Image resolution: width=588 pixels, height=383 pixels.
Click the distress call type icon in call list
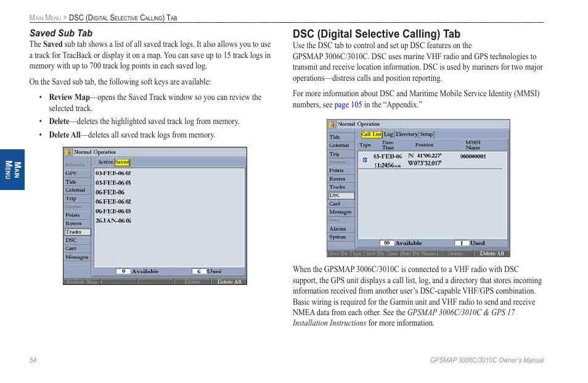364,160
